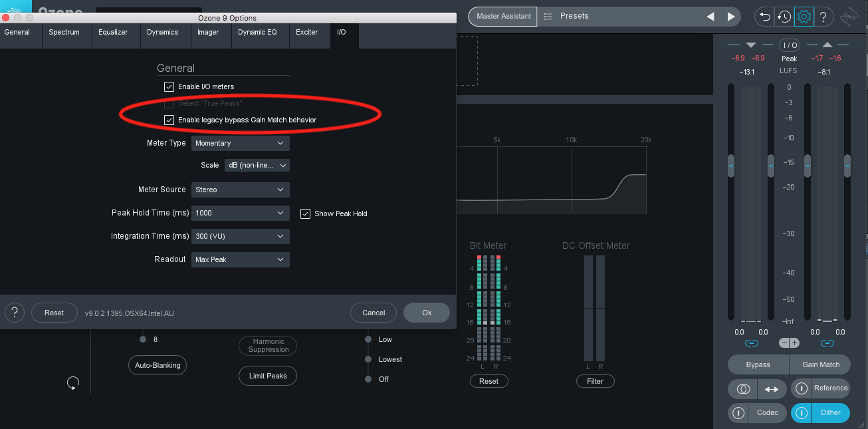Viewport: 868px width, 429px height.
Task: Uncheck Enable legacy bypass Gain Match behavior
Action: point(169,120)
